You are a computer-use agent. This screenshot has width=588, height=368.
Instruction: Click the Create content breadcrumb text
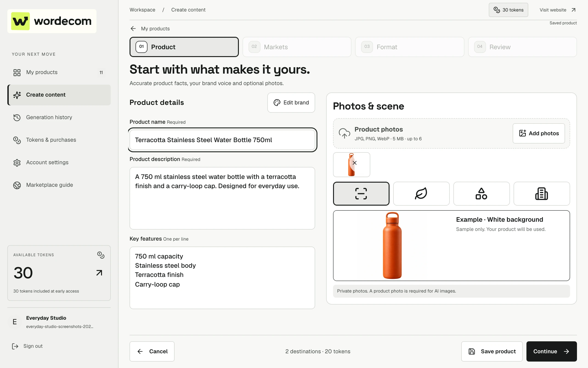[188, 10]
